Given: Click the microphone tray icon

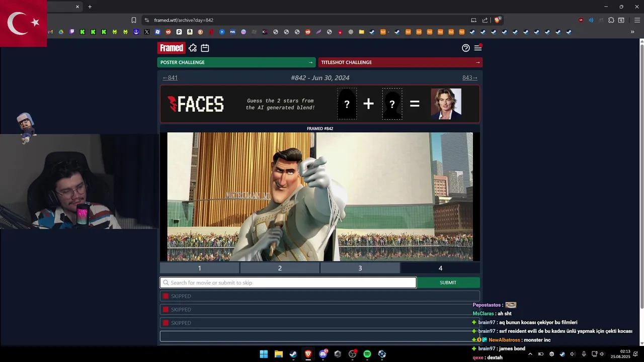Looking at the screenshot, I should tap(584, 354).
